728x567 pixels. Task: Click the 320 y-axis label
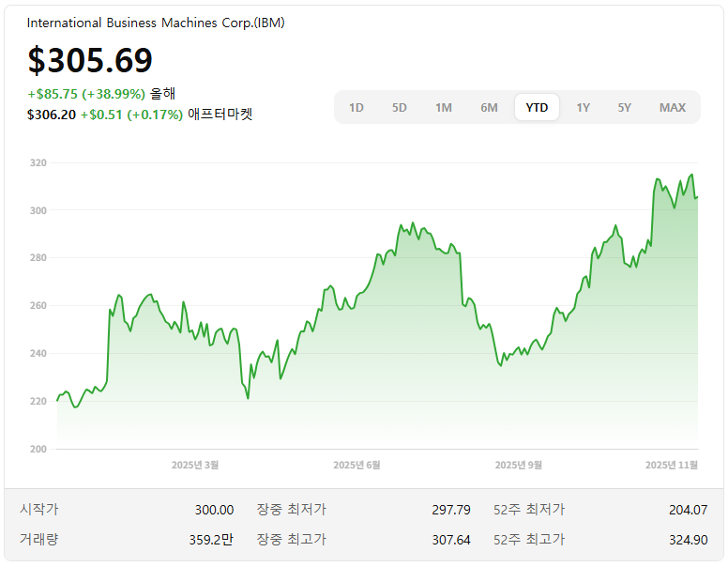tap(38, 162)
